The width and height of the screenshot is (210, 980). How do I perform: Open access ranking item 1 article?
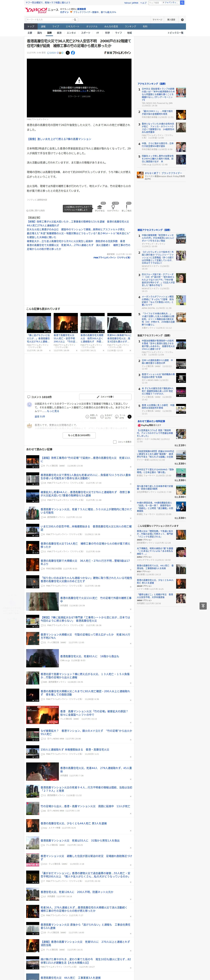(x=158, y=94)
